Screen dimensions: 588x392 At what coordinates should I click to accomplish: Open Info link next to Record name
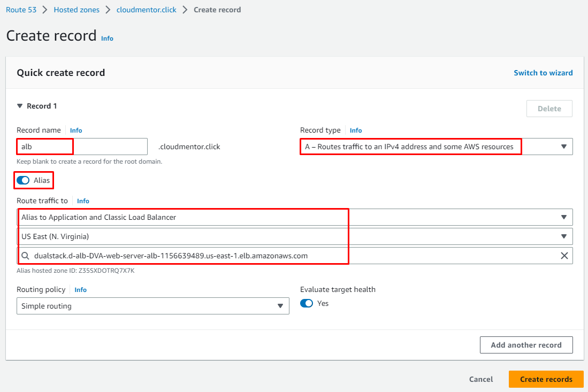[76, 130]
